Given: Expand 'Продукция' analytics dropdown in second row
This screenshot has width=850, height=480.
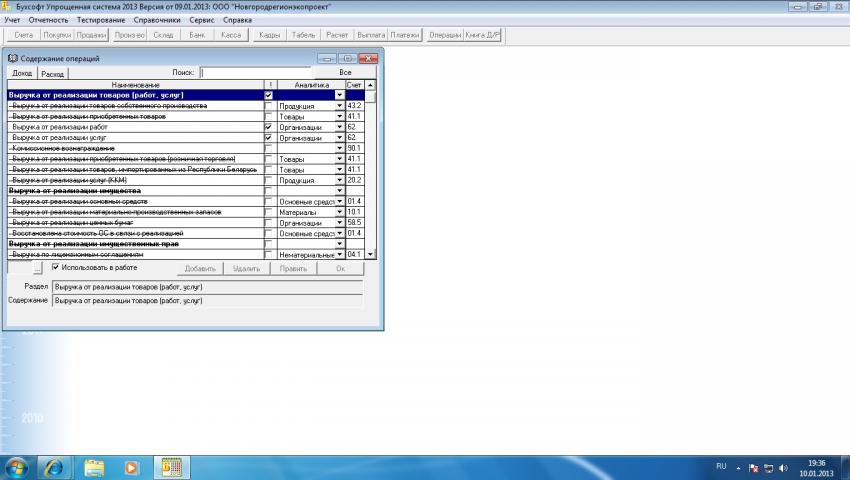Looking at the screenshot, I should pos(339,106).
